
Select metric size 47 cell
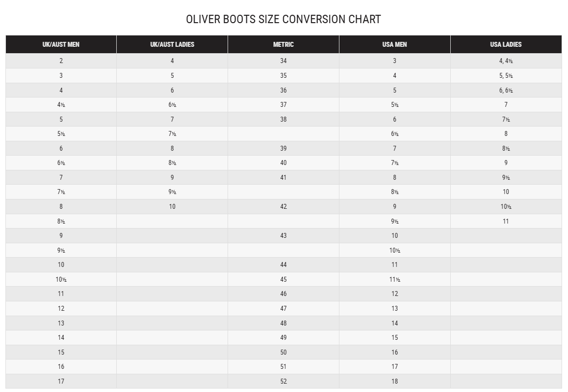pyautogui.click(x=283, y=308)
